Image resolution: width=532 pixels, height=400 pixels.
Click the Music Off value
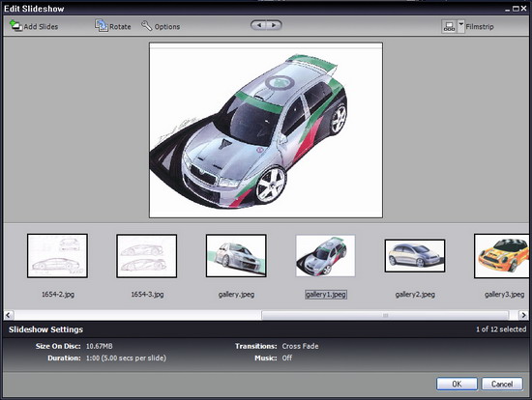(x=287, y=357)
